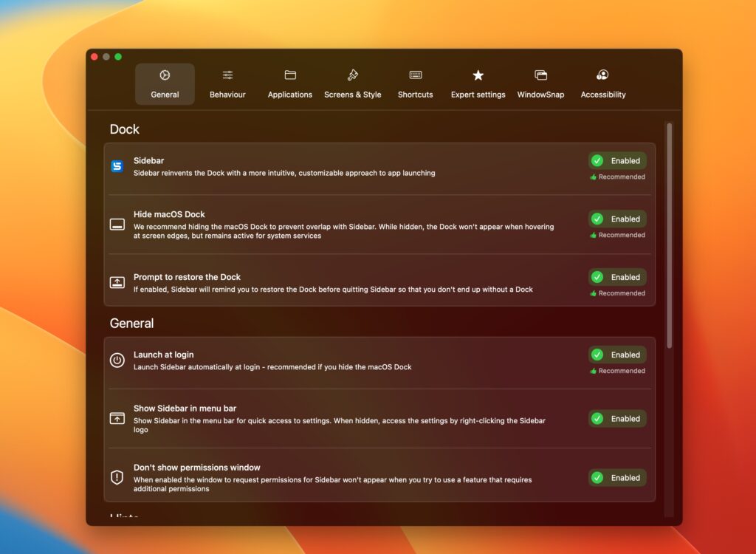Open the General settings gear icon
The image size is (756, 554).
(x=165, y=75)
